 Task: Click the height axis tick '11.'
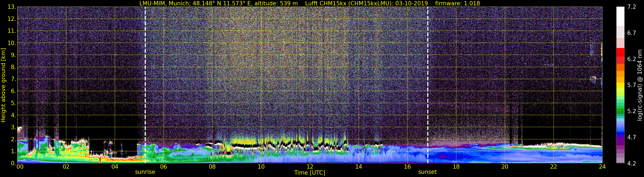pyautogui.click(x=12, y=31)
